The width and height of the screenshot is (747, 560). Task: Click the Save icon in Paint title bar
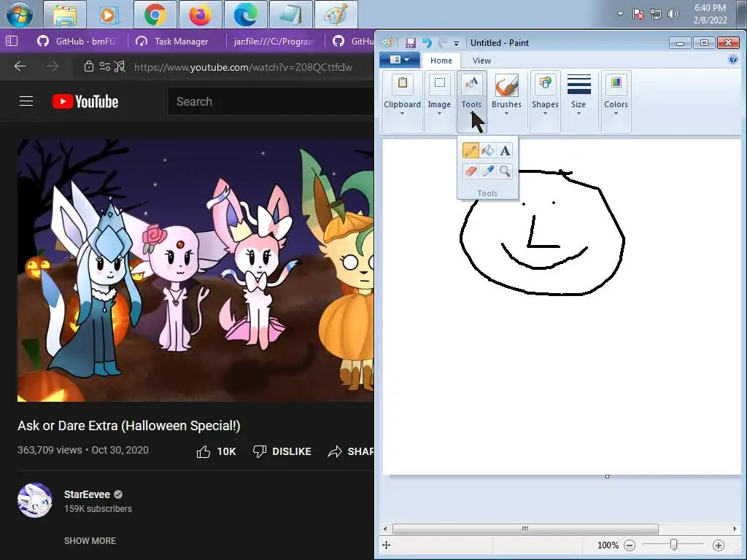[x=410, y=43]
